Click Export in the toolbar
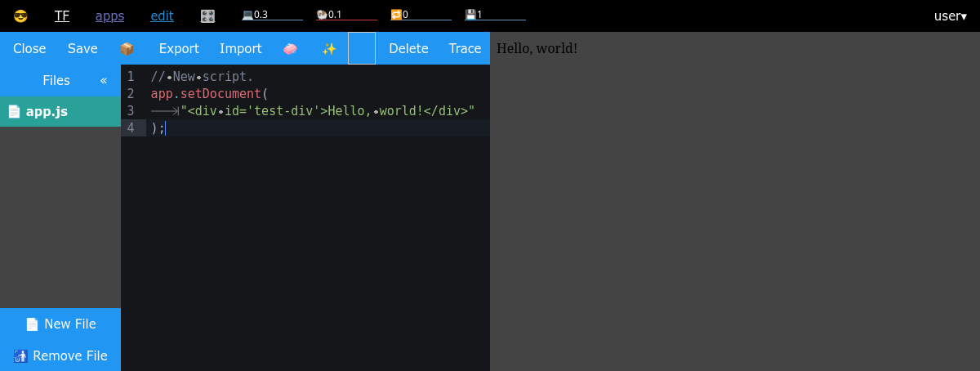980x371 pixels. pos(179,48)
